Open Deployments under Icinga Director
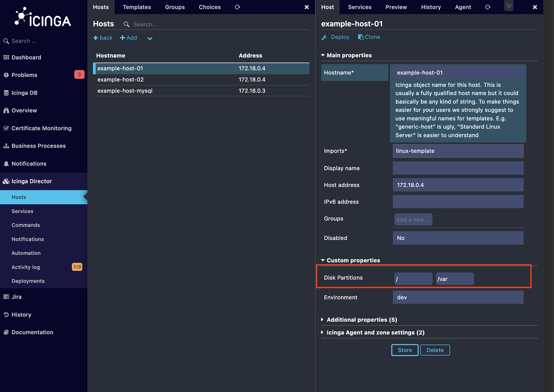Viewport: 554px width, 392px height. pyautogui.click(x=44, y=281)
